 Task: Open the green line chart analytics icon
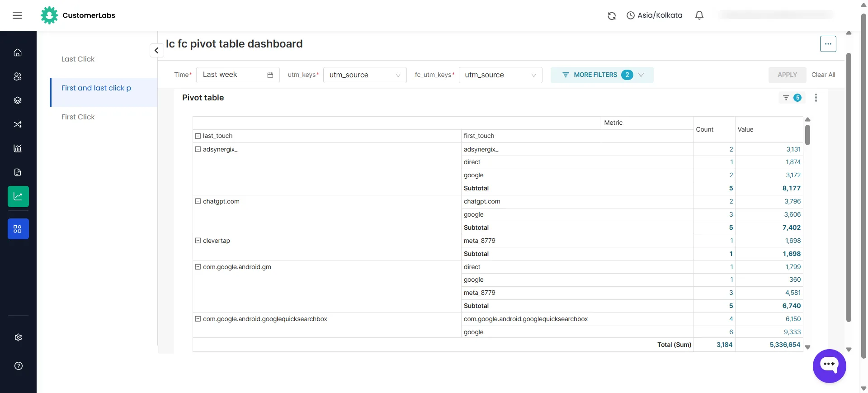[x=18, y=196]
